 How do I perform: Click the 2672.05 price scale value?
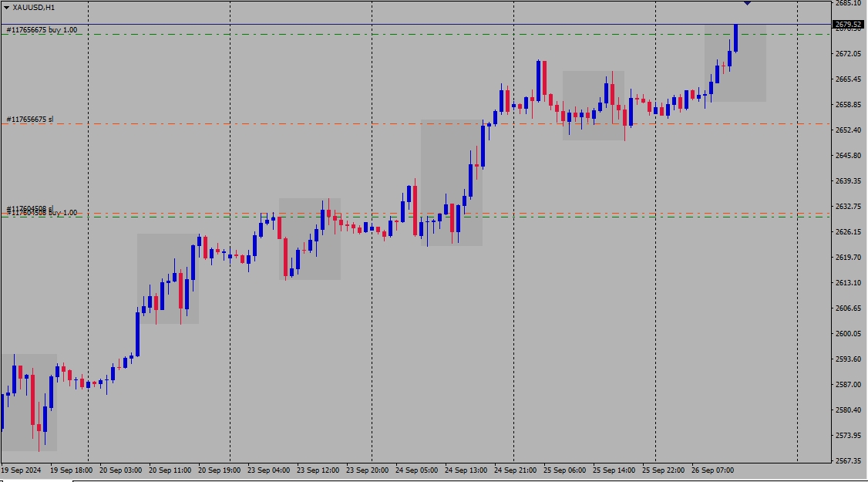[848, 54]
